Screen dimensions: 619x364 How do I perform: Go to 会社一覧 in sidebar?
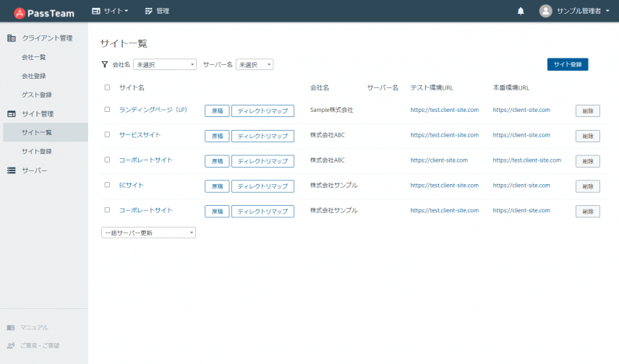click(34, 57)
